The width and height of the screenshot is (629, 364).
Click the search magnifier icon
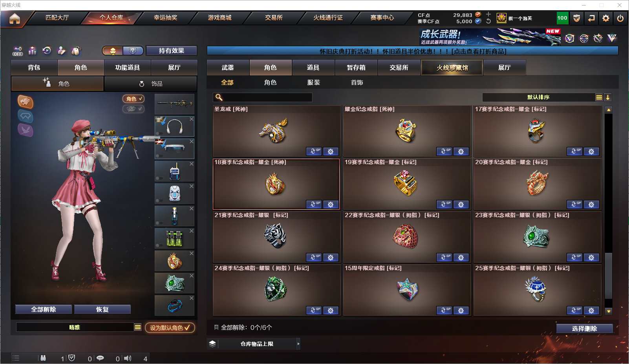[219, 97]
